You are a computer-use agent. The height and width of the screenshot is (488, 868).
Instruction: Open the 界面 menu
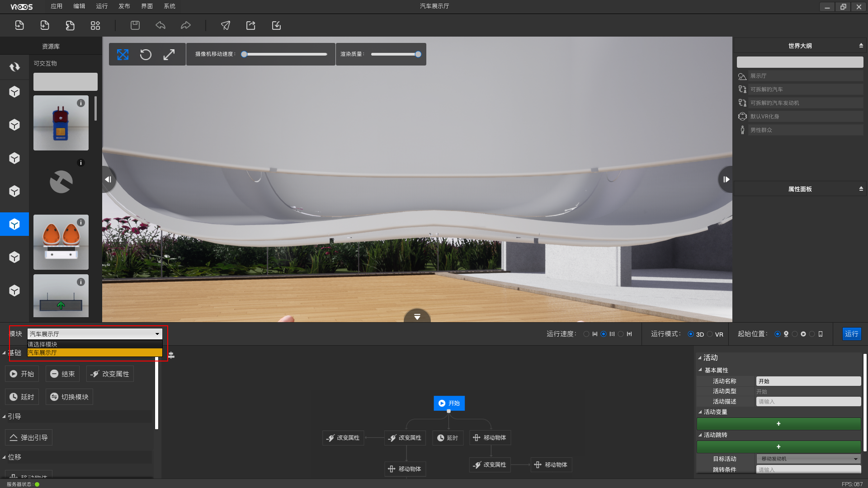[x=147, y=6]
